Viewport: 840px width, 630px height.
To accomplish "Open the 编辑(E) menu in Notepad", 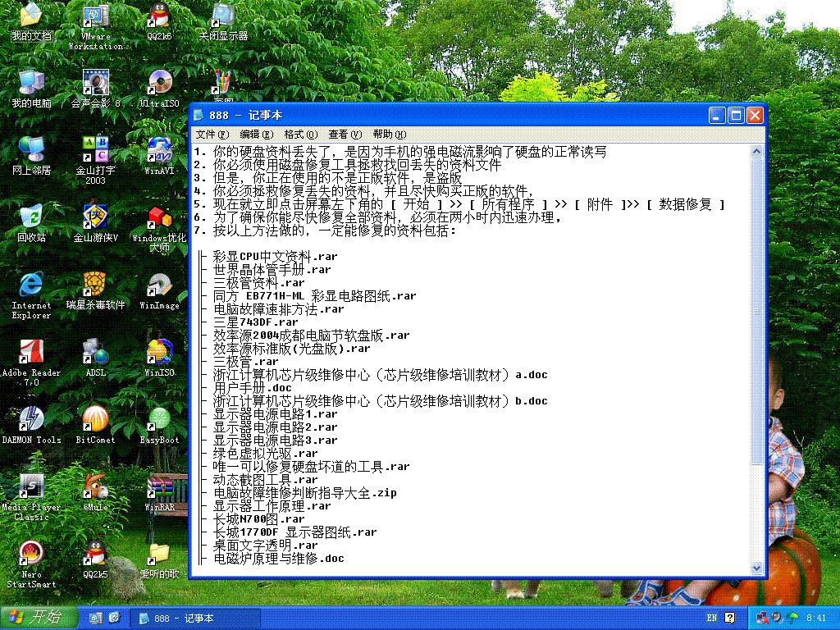I will tap(256, 135).
